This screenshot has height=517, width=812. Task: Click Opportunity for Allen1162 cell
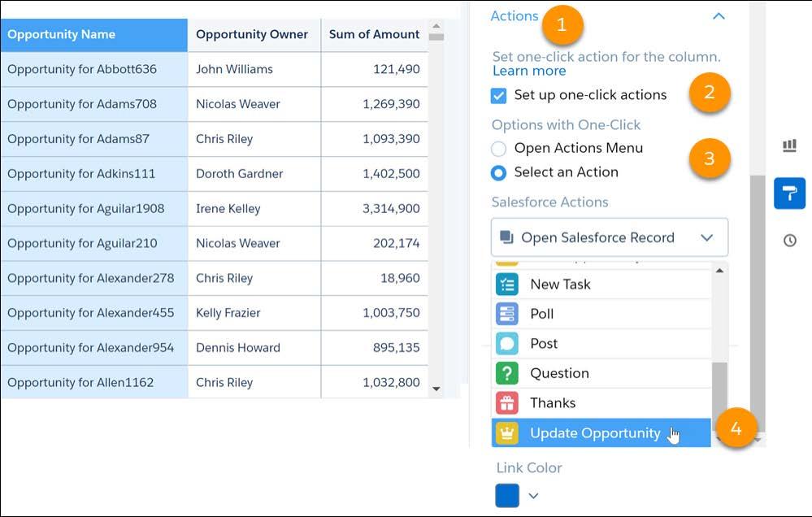[x=93, y=382]
